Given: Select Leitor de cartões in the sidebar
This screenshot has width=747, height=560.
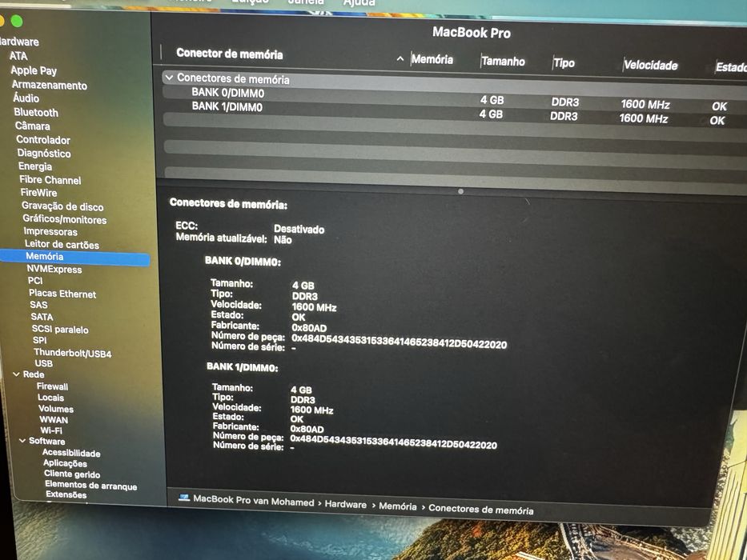Looking at the screenshot, I should point(62,245).
